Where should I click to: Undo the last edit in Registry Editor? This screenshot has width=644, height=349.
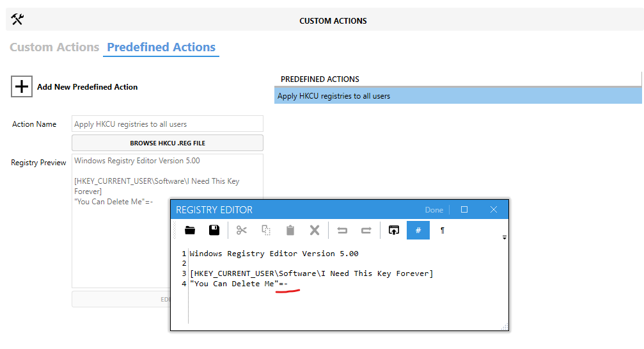(x=342, y=230)
